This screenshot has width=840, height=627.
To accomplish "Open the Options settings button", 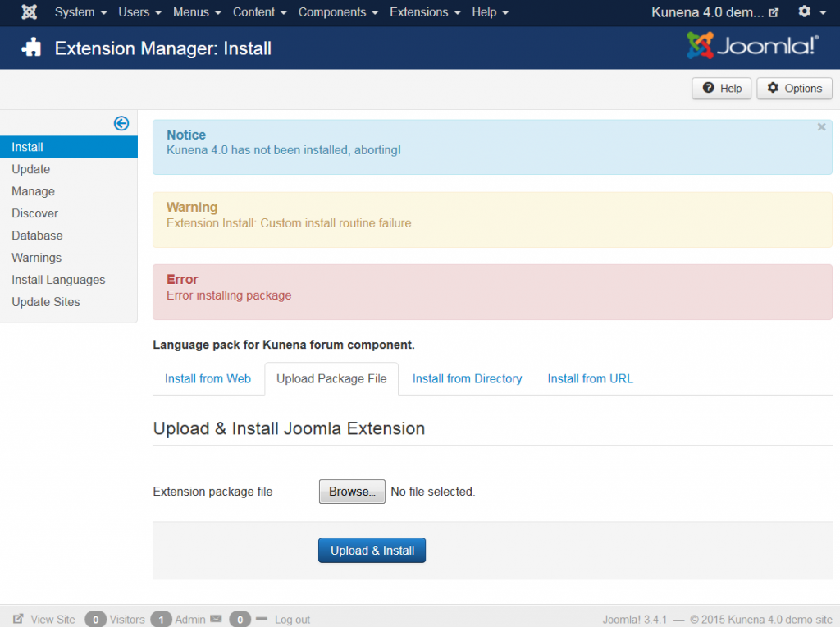I will (x=794, y=89).
